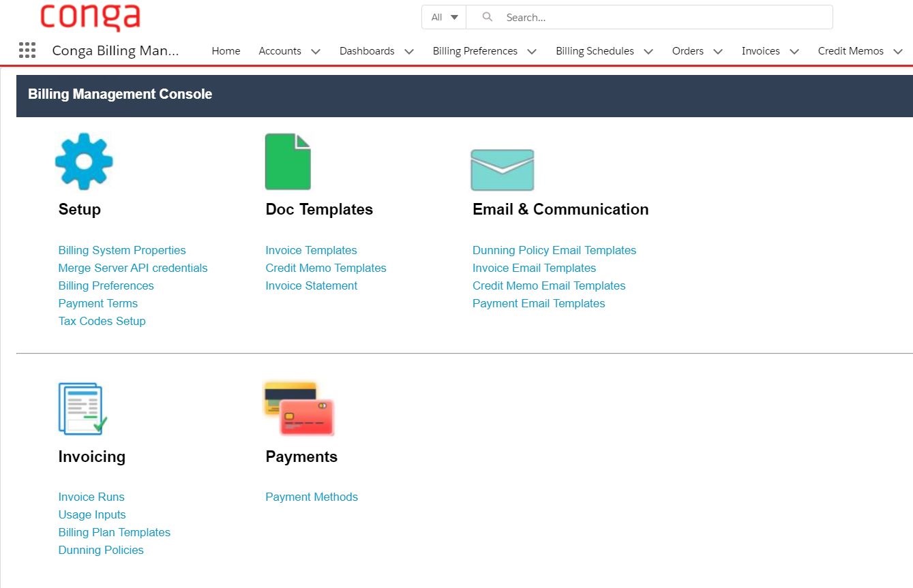Select the Invoicing documents icon
Viewport: 913px width, 588px height.
[x=81, y=407]
